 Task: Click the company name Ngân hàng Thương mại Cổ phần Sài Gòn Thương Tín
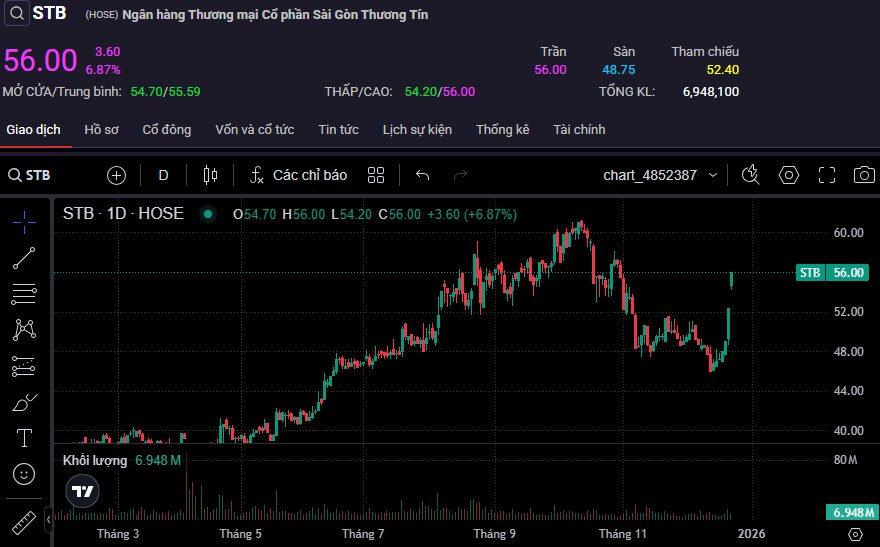[275, 15]
